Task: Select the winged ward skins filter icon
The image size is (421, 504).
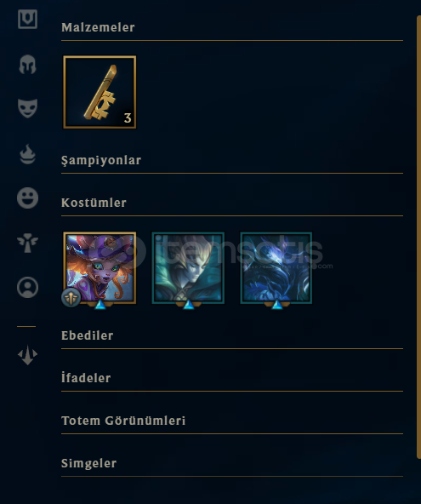Action: (27, 243)
